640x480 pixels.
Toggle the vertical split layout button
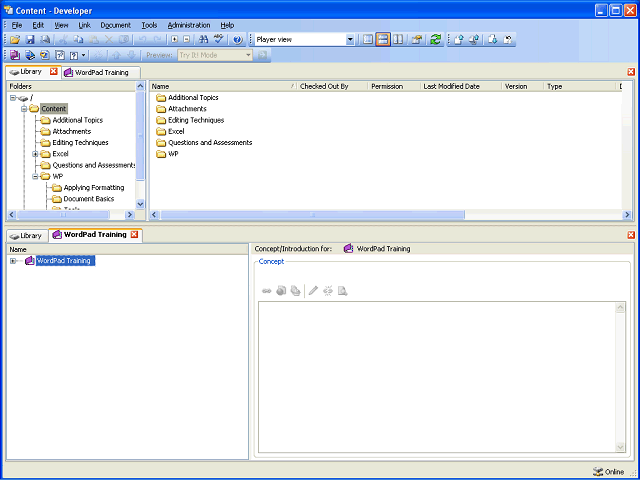click(398, 40)
